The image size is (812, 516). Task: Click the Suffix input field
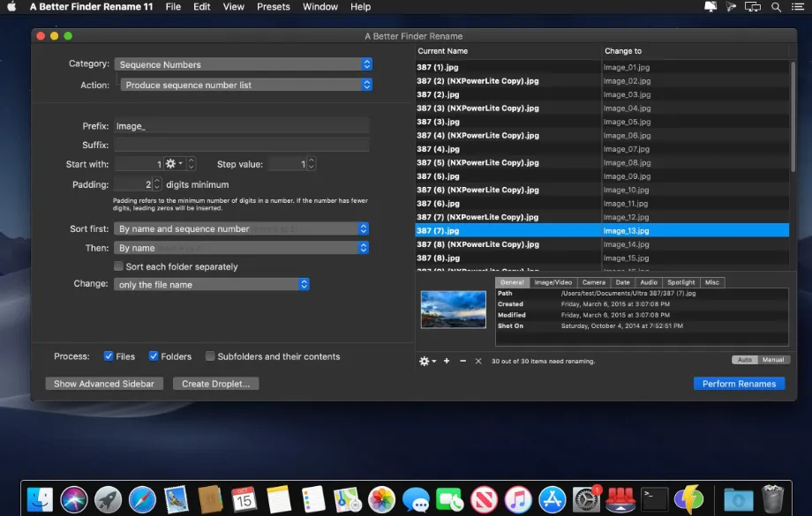tap(241, 145)
